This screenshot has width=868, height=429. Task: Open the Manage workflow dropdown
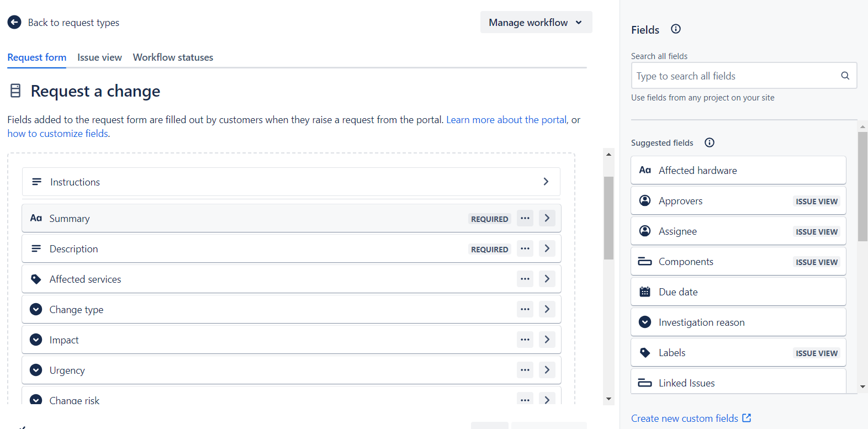click(536, 22)
